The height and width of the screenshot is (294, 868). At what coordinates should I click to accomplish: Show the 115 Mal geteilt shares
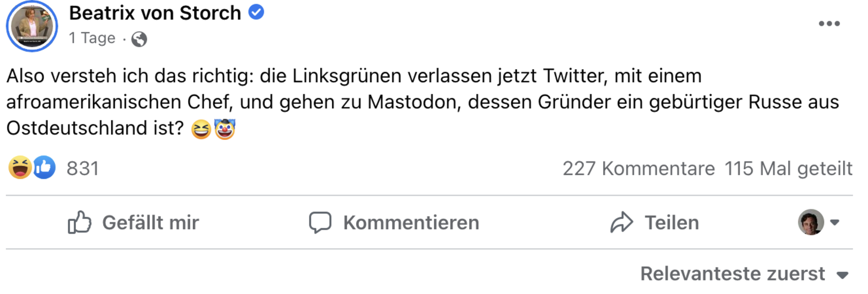pos(788,168)
